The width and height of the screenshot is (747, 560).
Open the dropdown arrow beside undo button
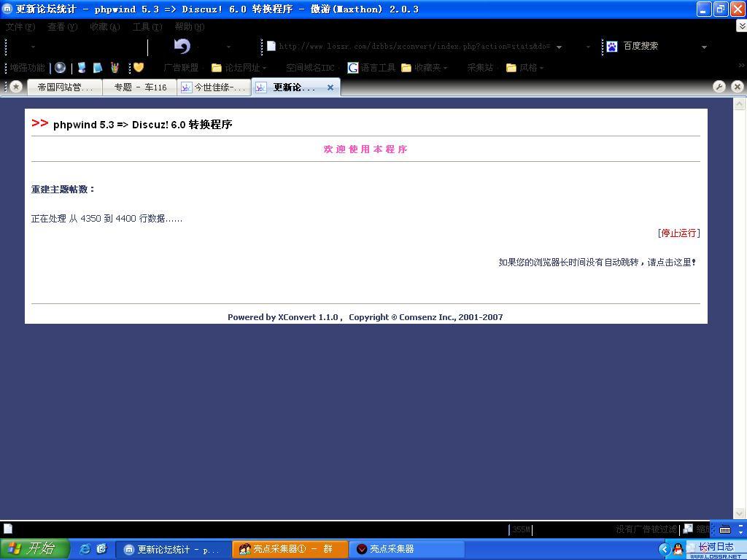[x=228, y=47]
